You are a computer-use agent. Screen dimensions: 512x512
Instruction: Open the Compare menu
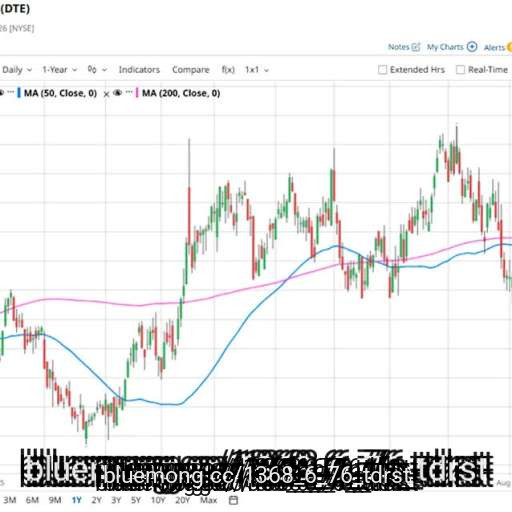(x=191, y=70)
